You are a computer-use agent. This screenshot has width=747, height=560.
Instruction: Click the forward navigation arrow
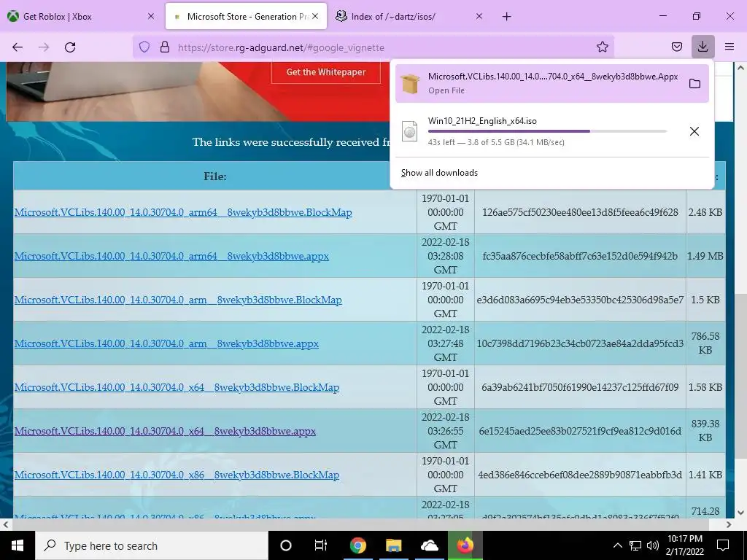44,47
